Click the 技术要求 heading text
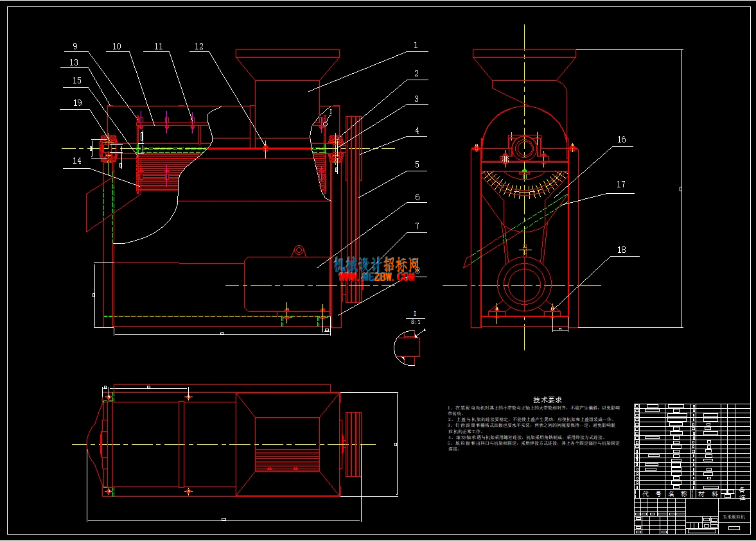This screenshot has width=756, height=541. coord(547,400)
